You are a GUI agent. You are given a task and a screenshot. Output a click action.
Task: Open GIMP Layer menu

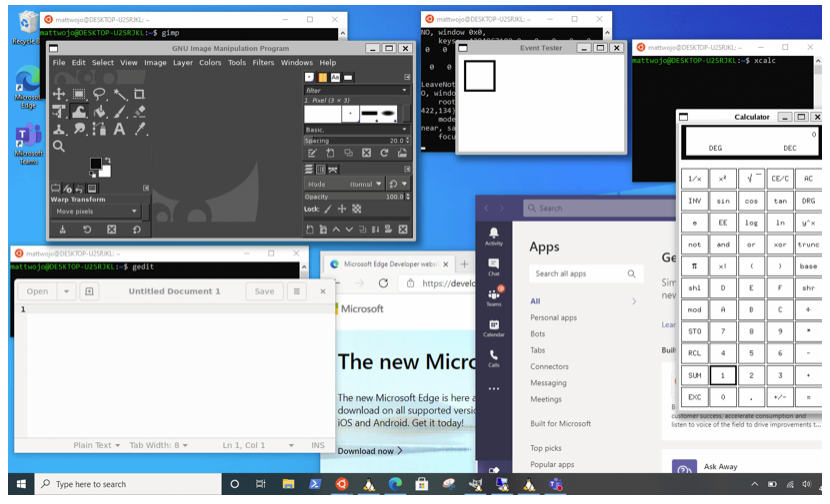(x=183, y=62)
